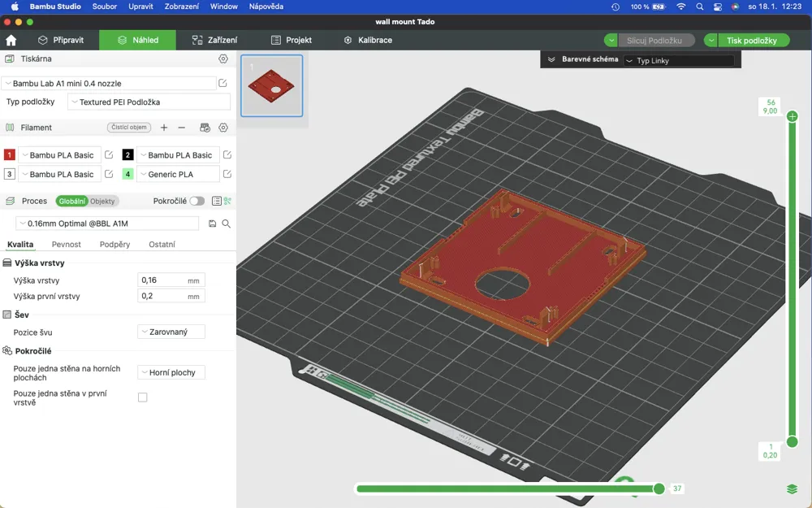Edit filament 1 Bambu PLA Basic preset
Screen dimensions: 812x508
pos(109,154)
